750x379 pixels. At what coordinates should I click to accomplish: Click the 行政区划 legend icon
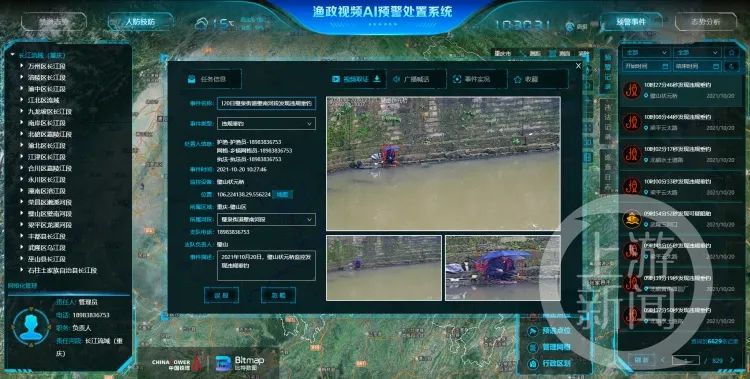(x=532, y=364)
